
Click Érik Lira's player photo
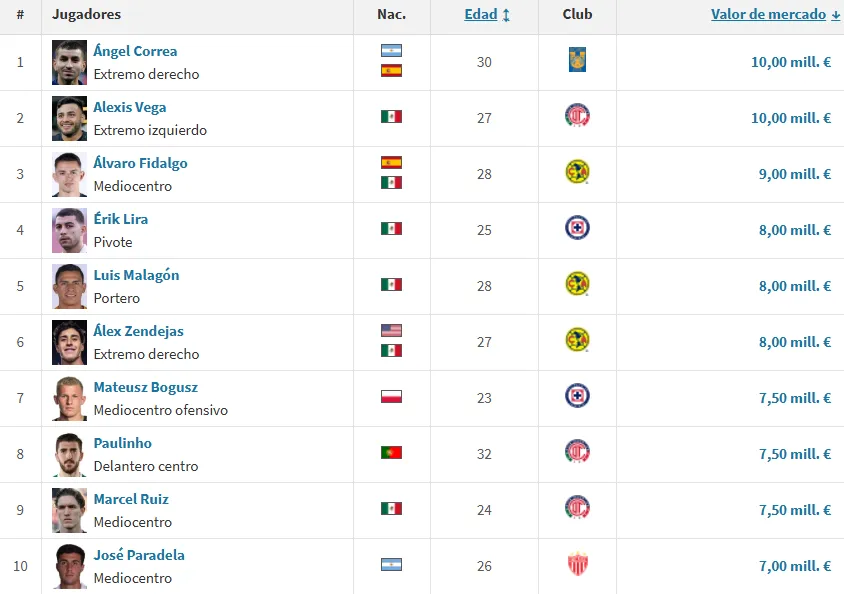click(x=70, y=230)
